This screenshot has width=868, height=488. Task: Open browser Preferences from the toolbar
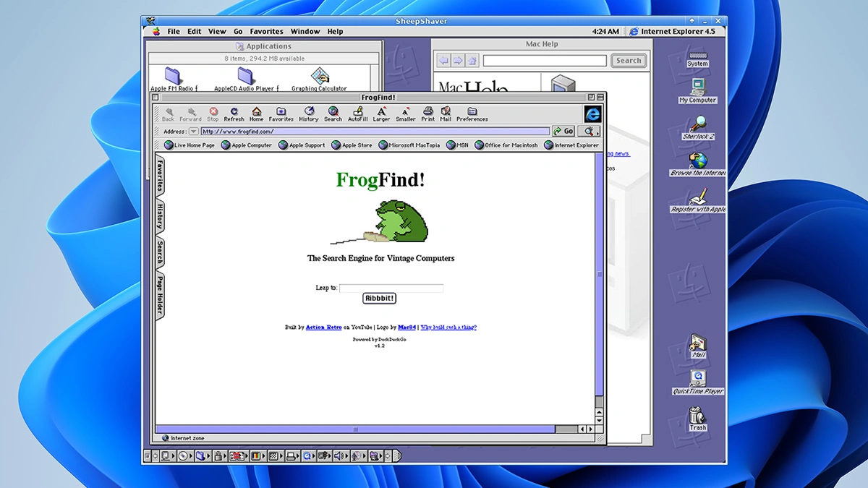472,114
